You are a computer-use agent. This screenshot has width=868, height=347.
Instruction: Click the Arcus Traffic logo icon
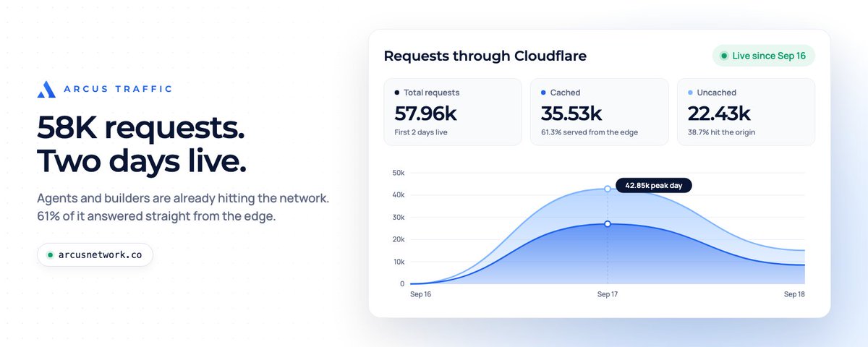click(46, 89)
